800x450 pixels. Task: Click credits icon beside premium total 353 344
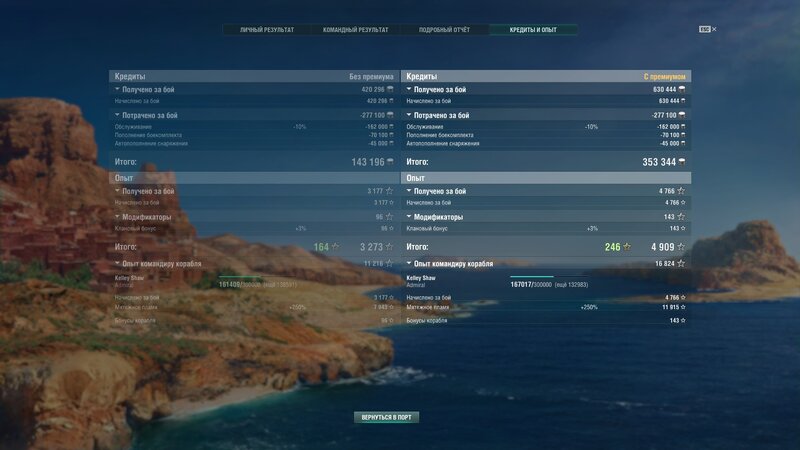click(682, 161)
